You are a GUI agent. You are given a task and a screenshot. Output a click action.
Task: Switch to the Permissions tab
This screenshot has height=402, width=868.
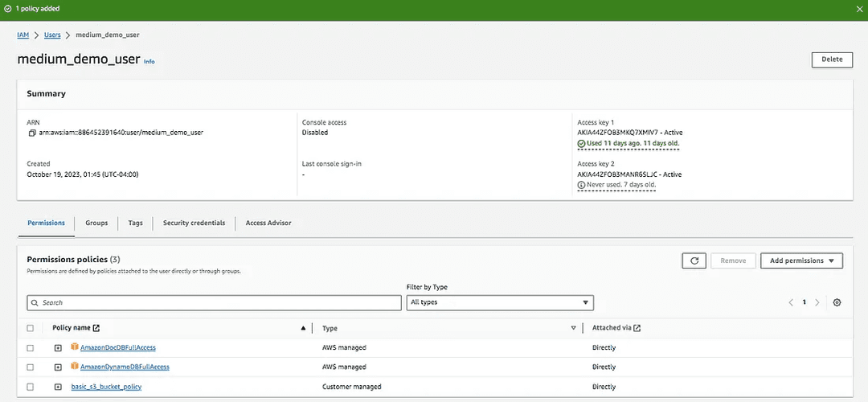[46, 224]
